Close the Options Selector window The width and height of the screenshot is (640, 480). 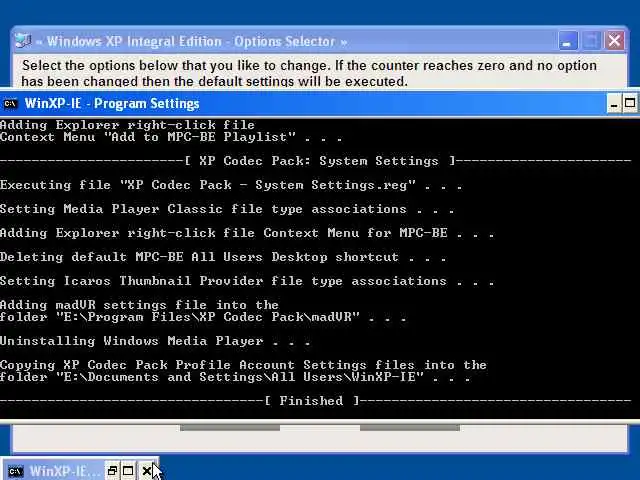coord(614,41)
